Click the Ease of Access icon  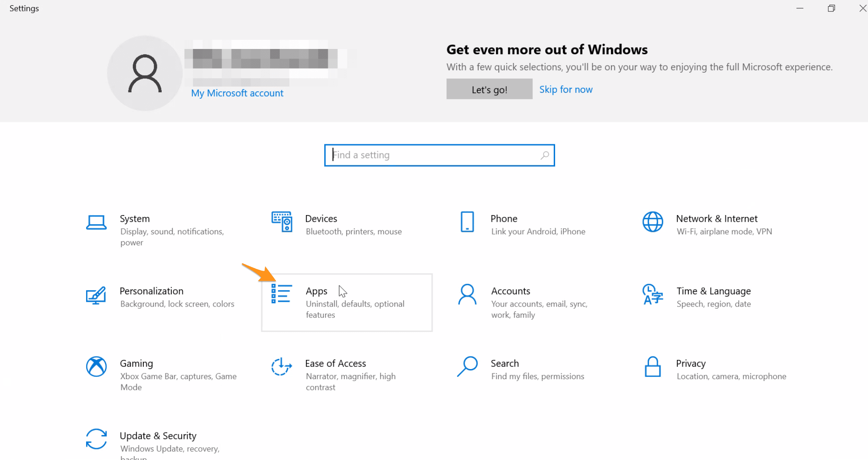(281, 366)
